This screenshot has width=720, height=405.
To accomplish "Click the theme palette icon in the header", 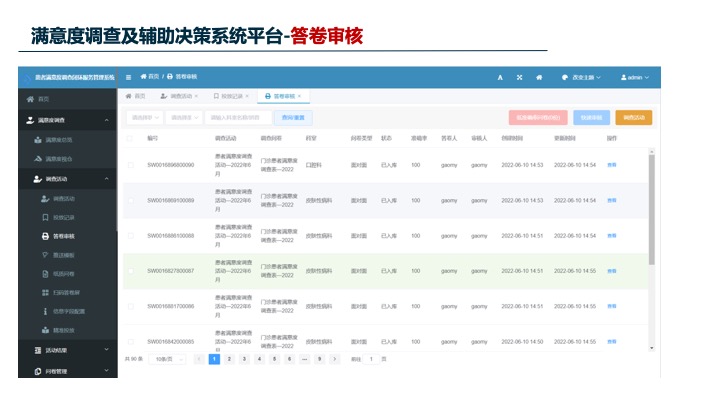I will 565,78.
